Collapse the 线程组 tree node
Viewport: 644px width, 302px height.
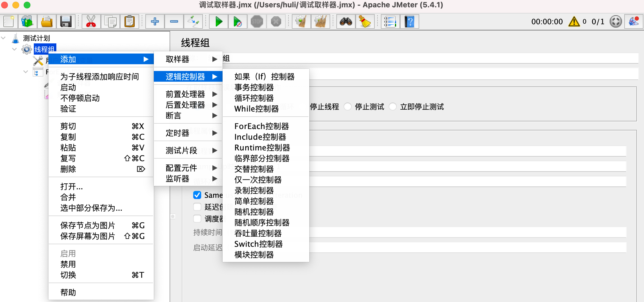[14, 49]
